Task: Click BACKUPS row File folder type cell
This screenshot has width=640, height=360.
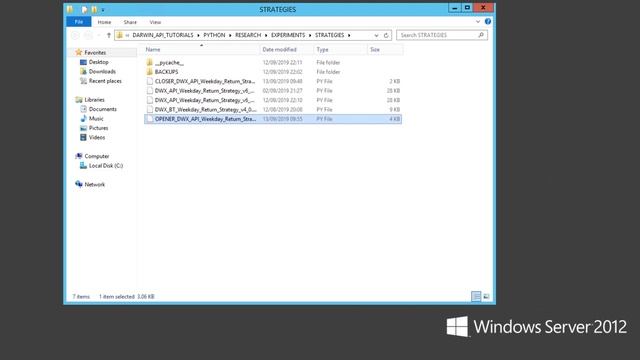Action: [x=328, y=72]
